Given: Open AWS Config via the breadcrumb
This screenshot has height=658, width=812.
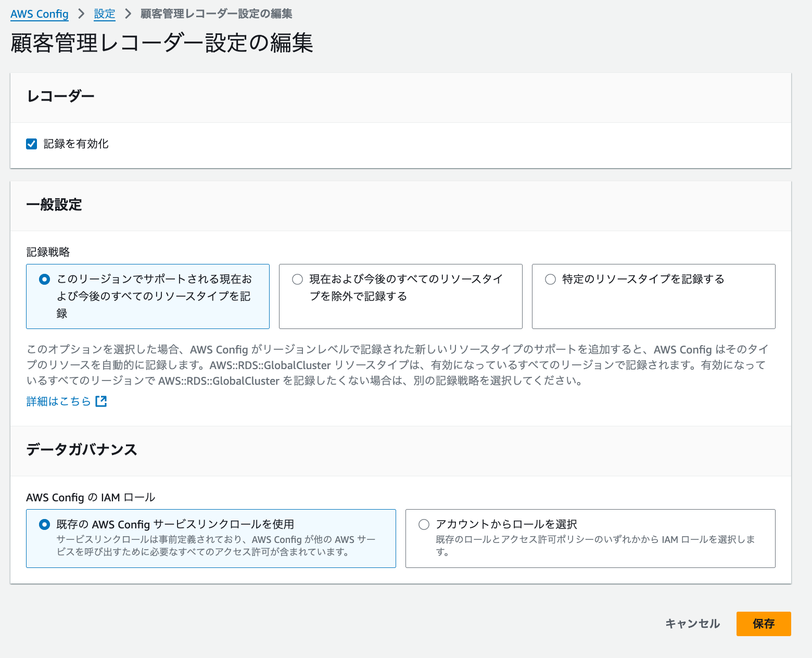Looking at the screenshot, I should (x=39, y=14).
